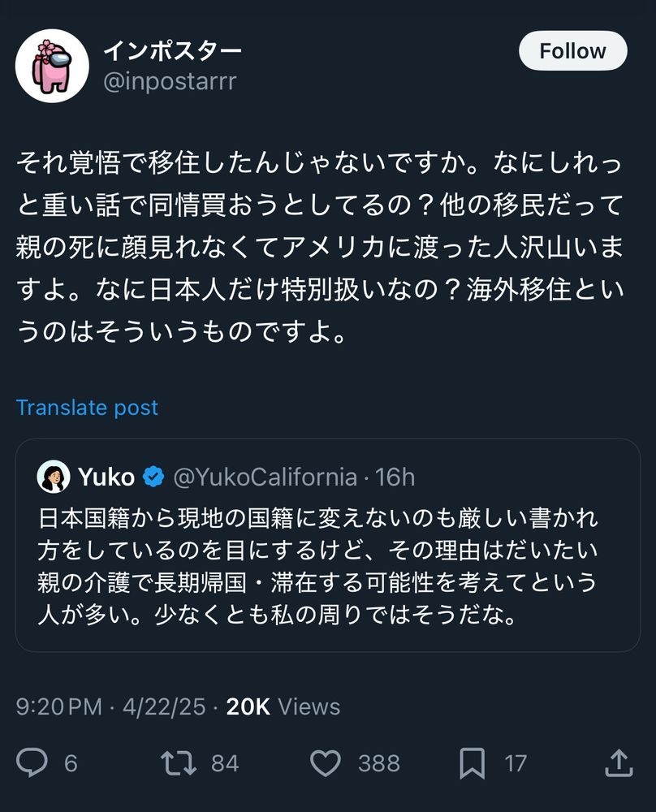Click the Yuko display name in the quoted post

pos(106,477)
